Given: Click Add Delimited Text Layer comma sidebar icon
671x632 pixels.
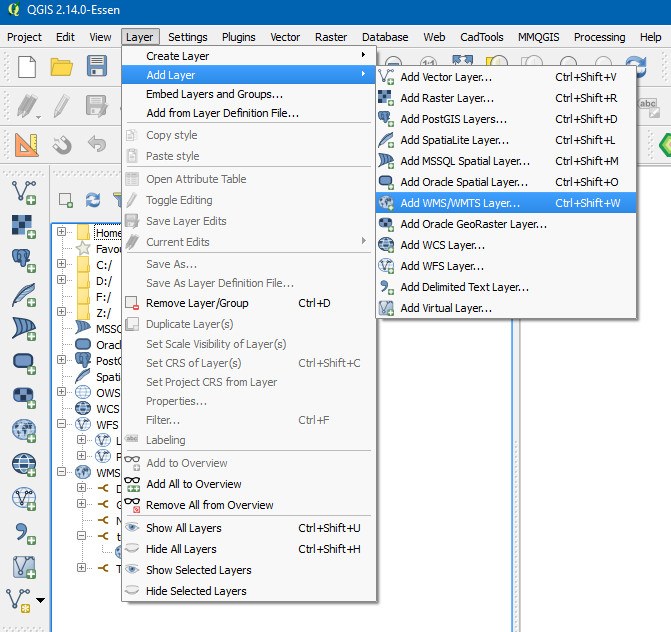Looking at the screenshot, I should pyautogui.click(x=25, y=534).
